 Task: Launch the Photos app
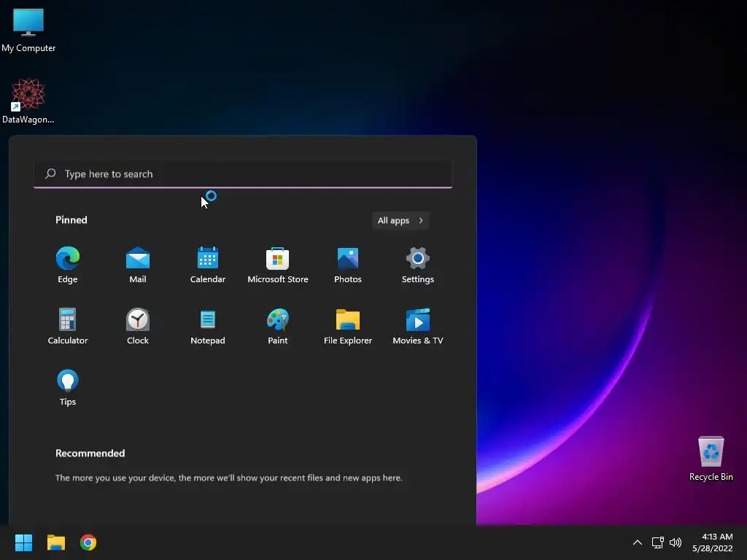point(348,265)
